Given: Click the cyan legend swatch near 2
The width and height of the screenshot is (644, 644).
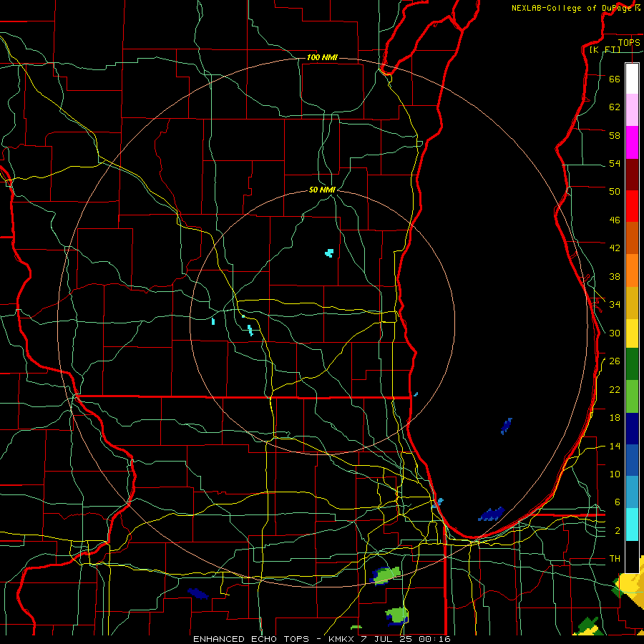Looking at the screenshot, I should [x=632, y=525].
